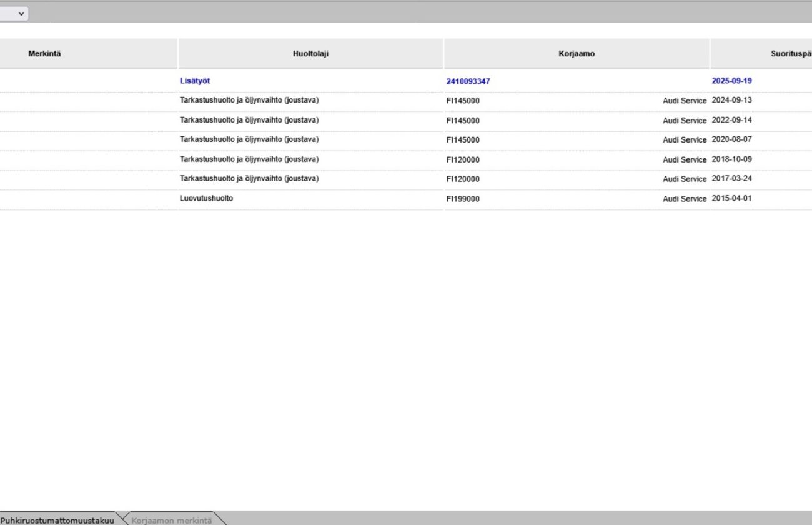The height and width of the screenshot is (525, 812).
Task: Click the date 2024-09-13
Action: coord(731,100)
